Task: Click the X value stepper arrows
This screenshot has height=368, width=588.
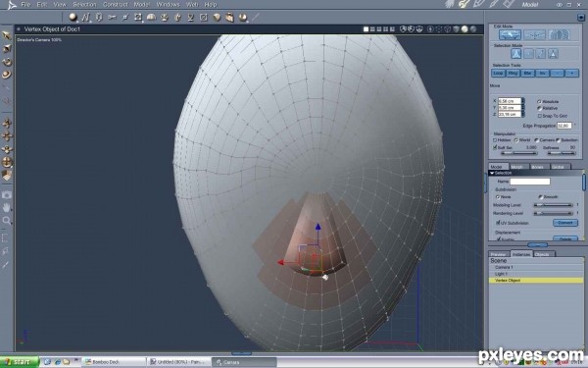Action: 523,101
